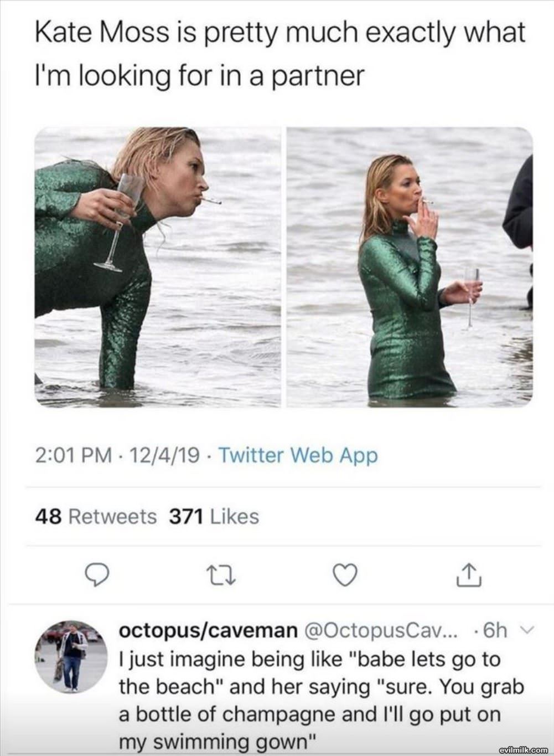
Task: Like the tweet with the heart icon
Action: (x=346, y=575)
